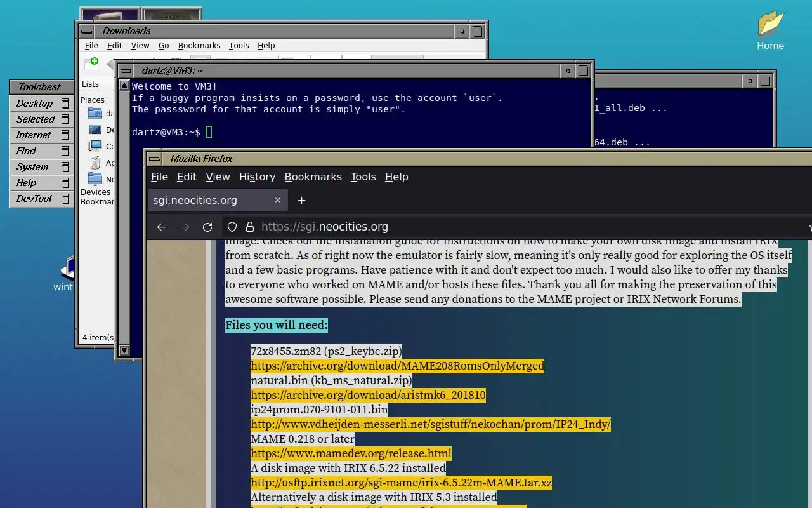Minimize the dartz@VM3 terminal window
Screen dimensions: 812x508
pyautogui.click(x=568, y=70)
